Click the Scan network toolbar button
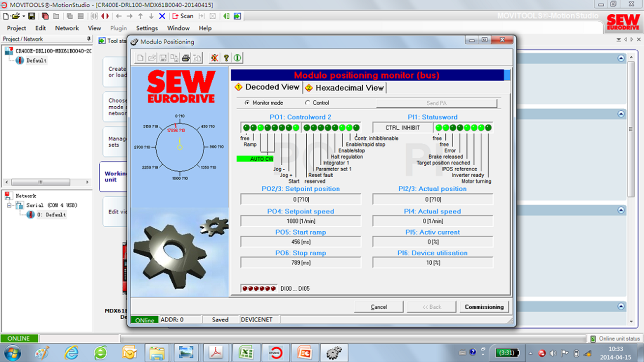Screen dimensions: 644x362 [x=183, y=16]
